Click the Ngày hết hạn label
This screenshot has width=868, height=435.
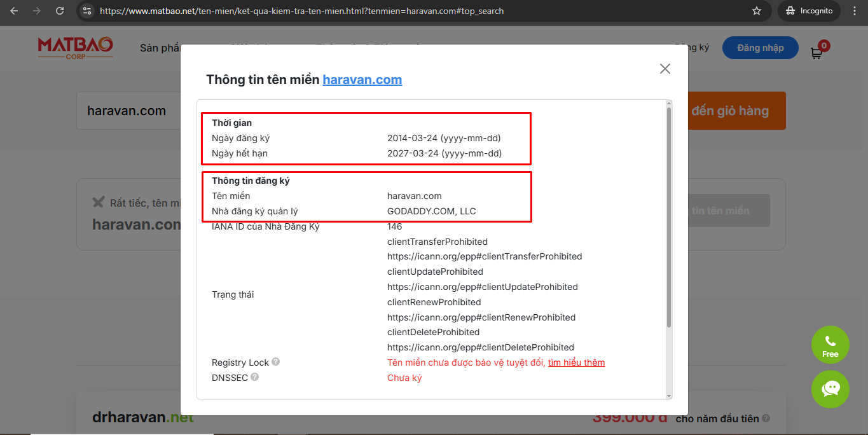(x=240, y=153)
